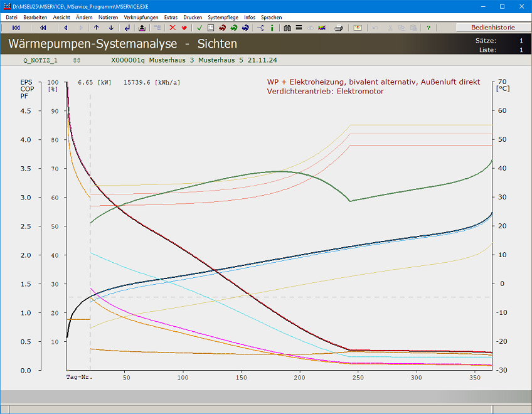The width and height of the screenshot is (532, 414).
Task: Click the printer icon
Action: 339,28
